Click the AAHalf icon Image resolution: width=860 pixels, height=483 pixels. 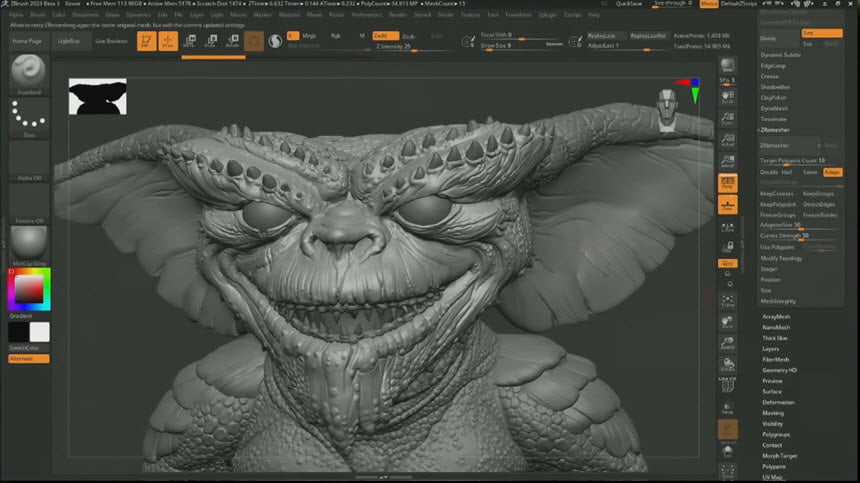pyautogui.click(x=727, y=161)
